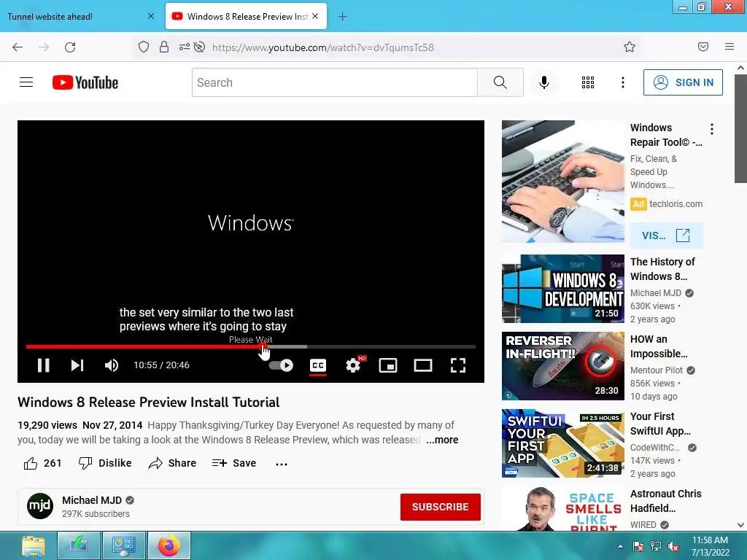Dislike the video

105,463
